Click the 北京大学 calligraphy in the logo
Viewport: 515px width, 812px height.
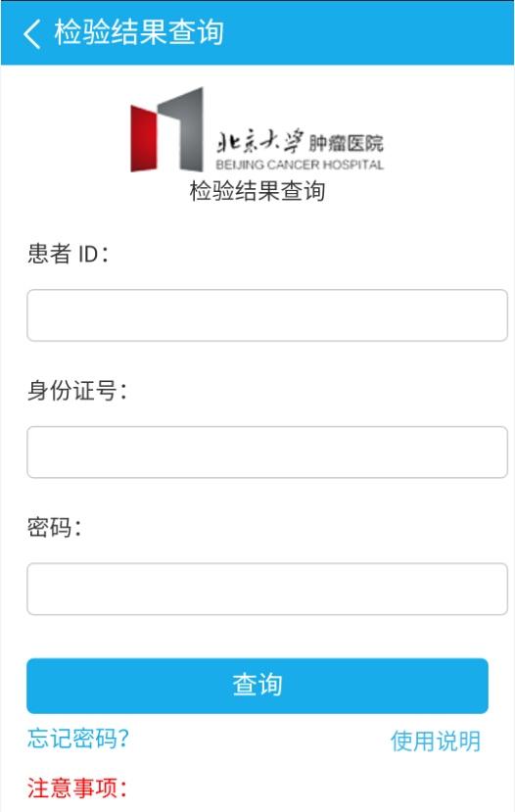(x=259, y=141)
